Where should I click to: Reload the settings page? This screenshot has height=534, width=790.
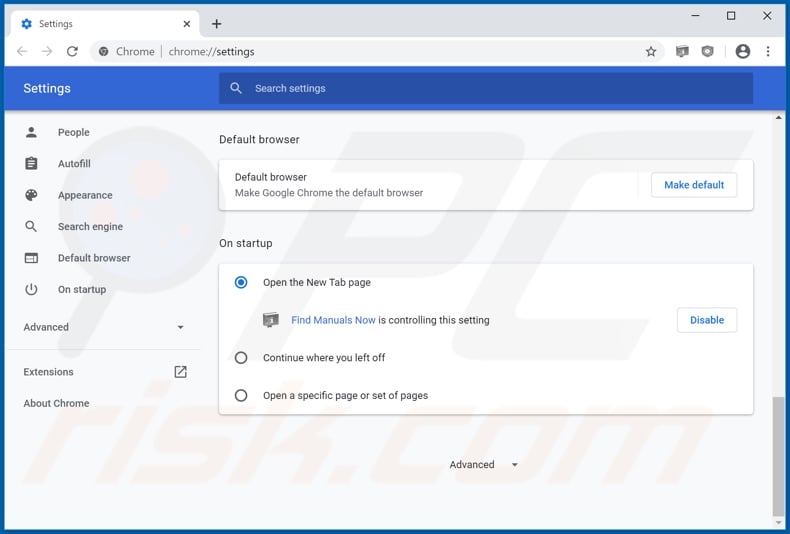click(73, 51)
